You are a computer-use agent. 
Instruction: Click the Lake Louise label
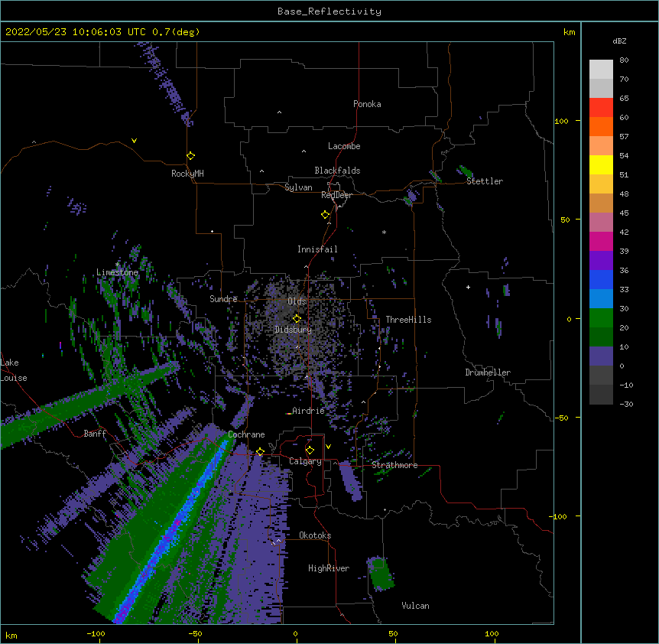pos(13,370)
